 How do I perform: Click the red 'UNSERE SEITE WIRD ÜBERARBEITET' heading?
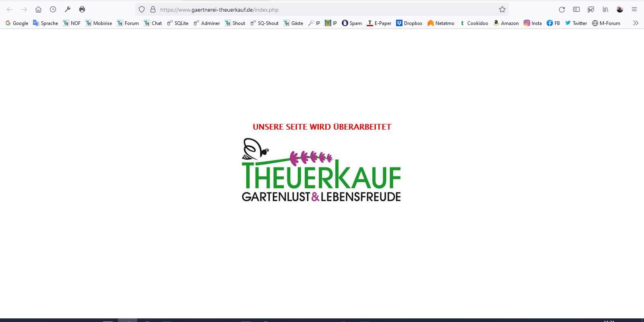[x=322, y=127]
